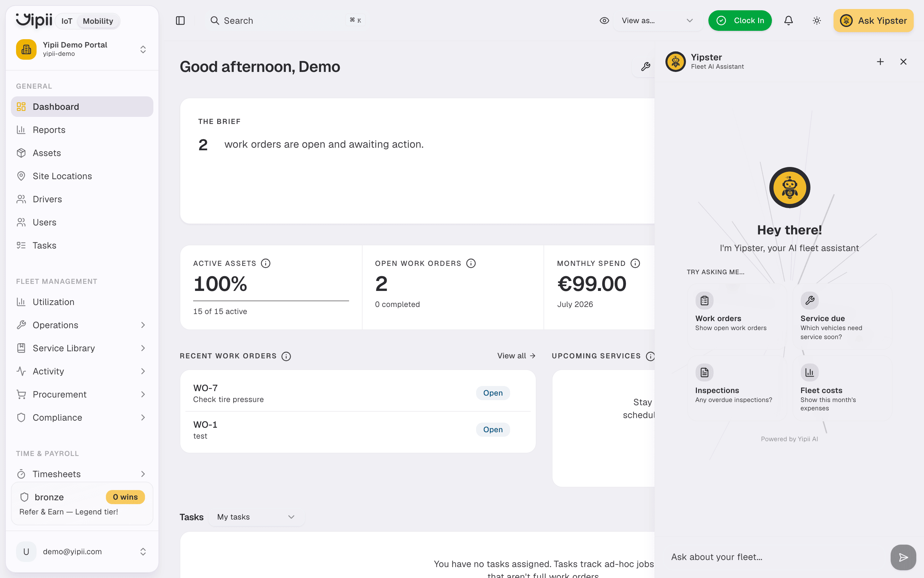Click Open status badge for WO-7

493,393
